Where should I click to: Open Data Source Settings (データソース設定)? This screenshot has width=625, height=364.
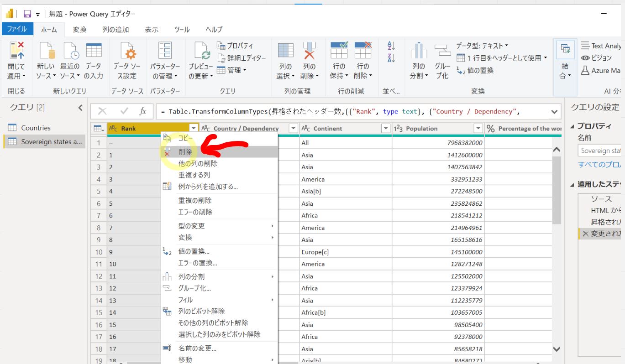(x=127, y=61)
